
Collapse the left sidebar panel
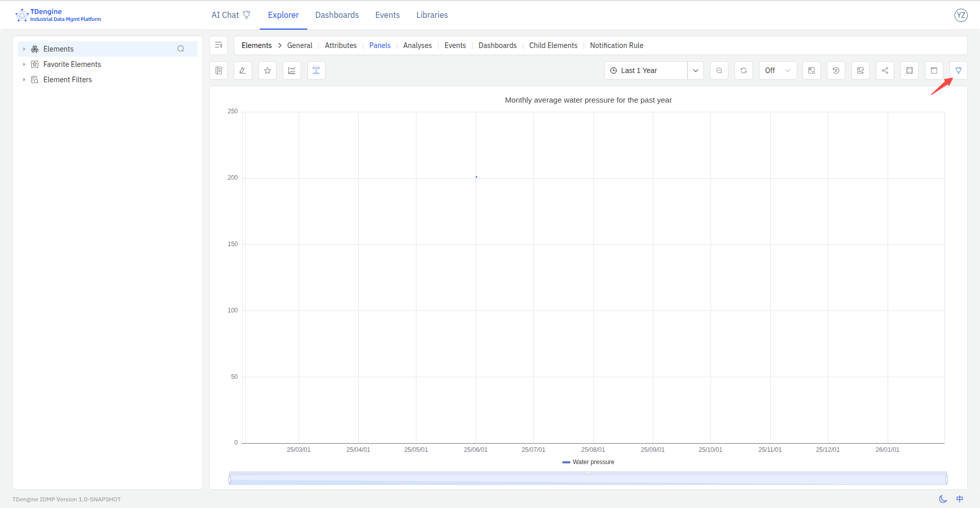(x=218, y=45)
